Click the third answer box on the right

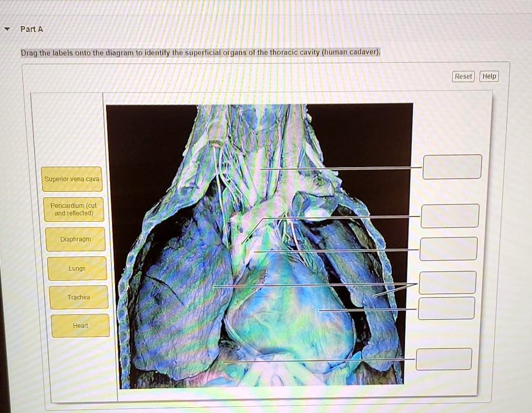pos(448,248)
